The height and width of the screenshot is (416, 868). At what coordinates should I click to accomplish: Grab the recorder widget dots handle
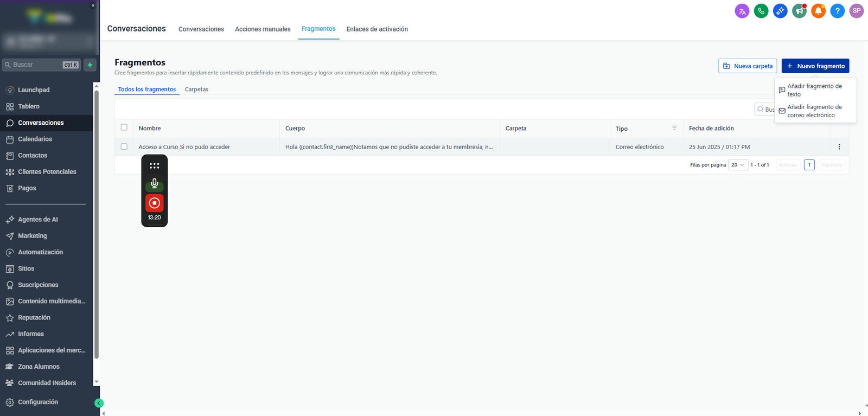point(155,165)
